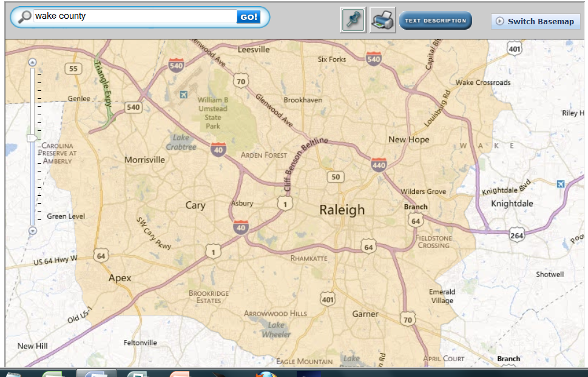
Task: Click the US 264 highway shield
Action: coord(516,235)
